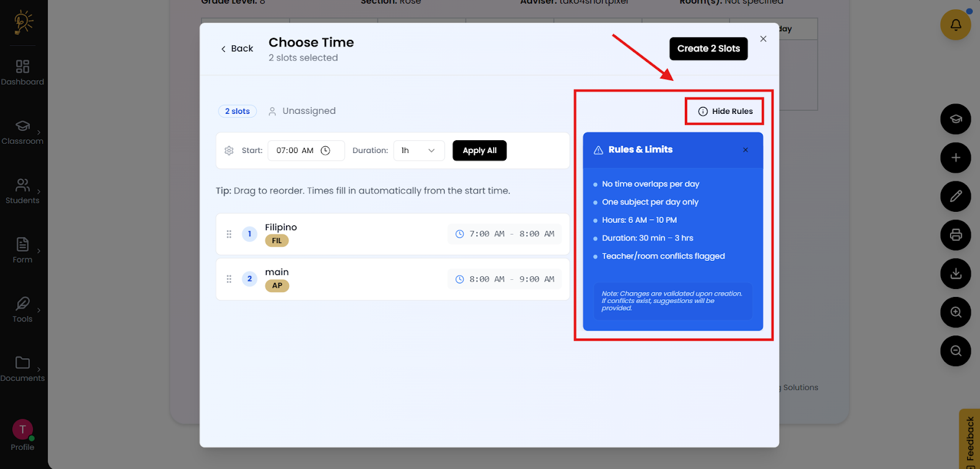Click the zoom out magnifier button
Image resolution: width=980 pixels, height=469 pixels.
tap(956, 351)
